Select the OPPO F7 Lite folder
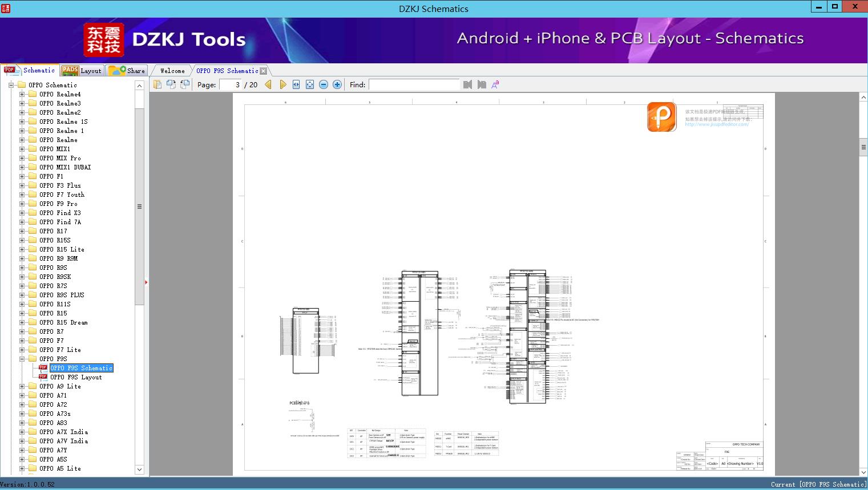This screenshot has height=490, width=868. [60, 350]
